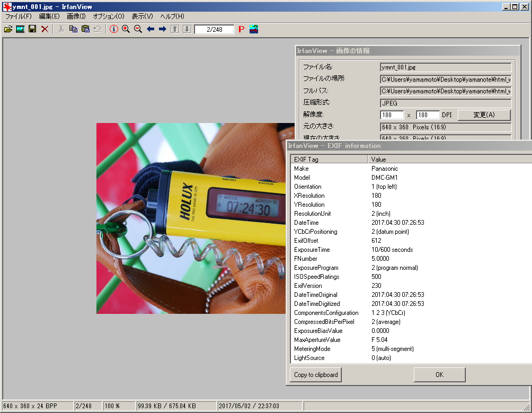Click the 圧縮形式 field showing JPEG

(446, 103)
